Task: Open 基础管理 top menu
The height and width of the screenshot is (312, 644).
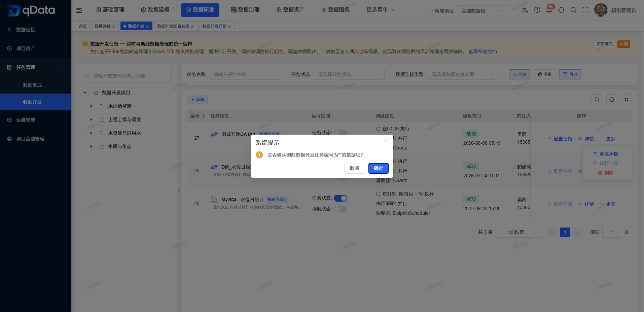Action: click(x=110, y=10)
